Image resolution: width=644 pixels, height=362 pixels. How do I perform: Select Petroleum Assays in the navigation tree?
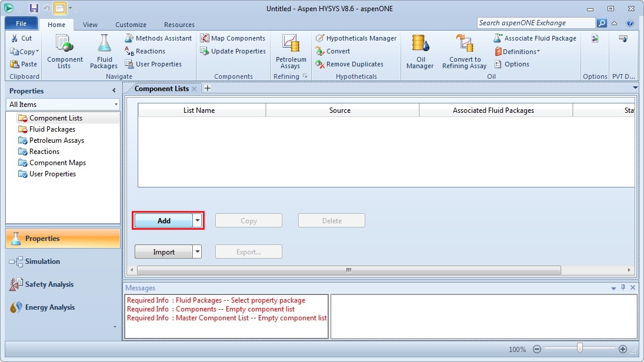click(x=56, y=140)
